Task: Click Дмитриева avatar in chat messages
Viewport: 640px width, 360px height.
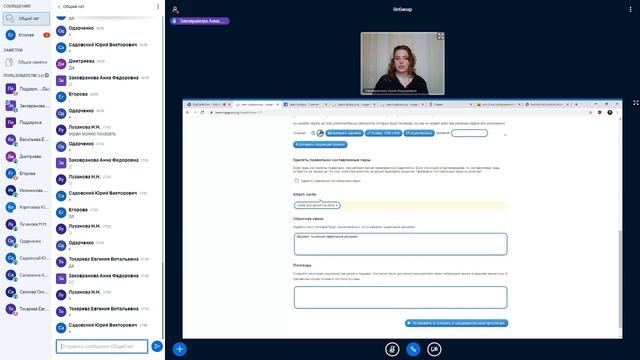Action: (61, 64)
